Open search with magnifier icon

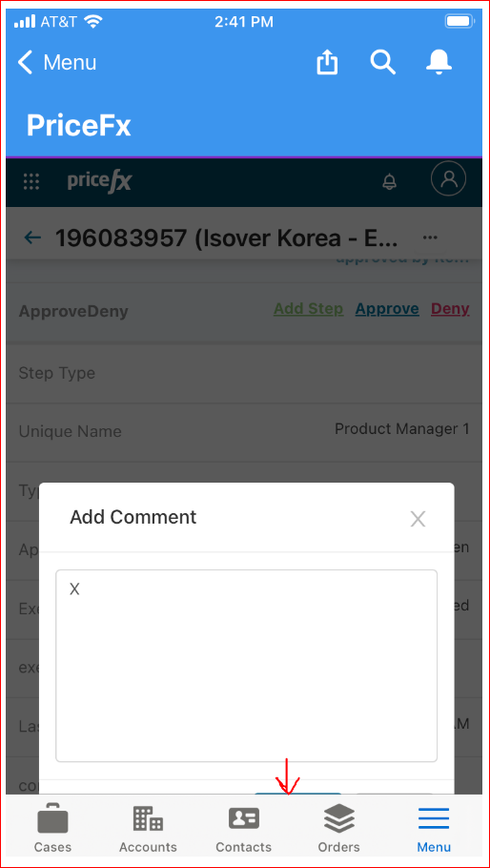click(382, 61)
